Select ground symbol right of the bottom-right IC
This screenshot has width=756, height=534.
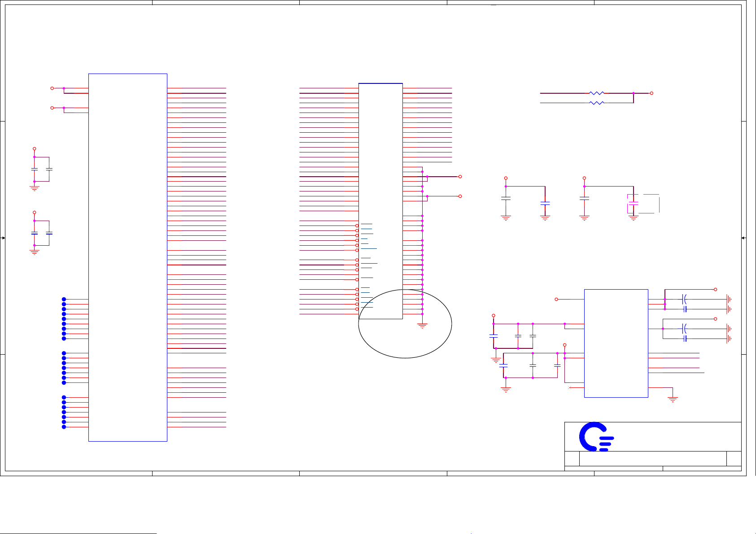(x=673, y=399)
